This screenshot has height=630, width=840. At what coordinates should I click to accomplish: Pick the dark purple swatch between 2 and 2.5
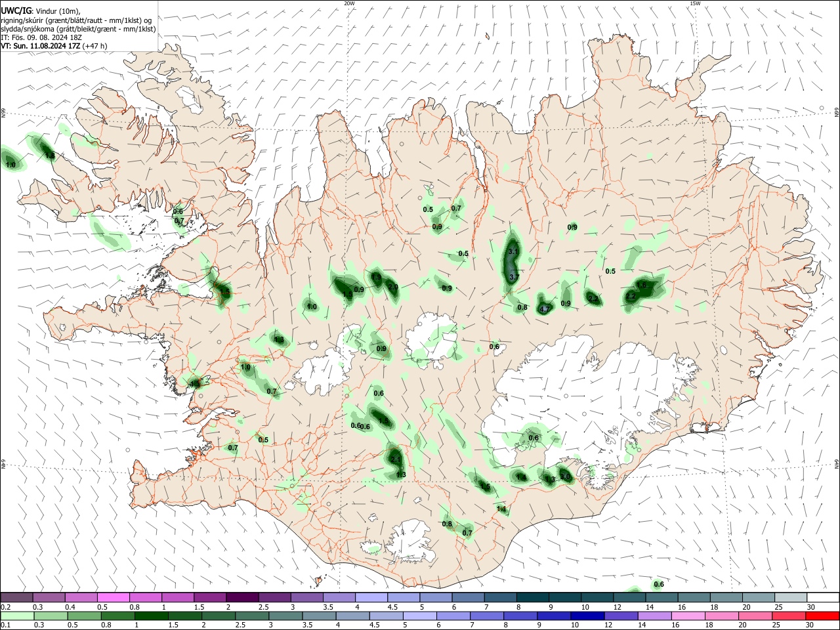pos(241,597)
